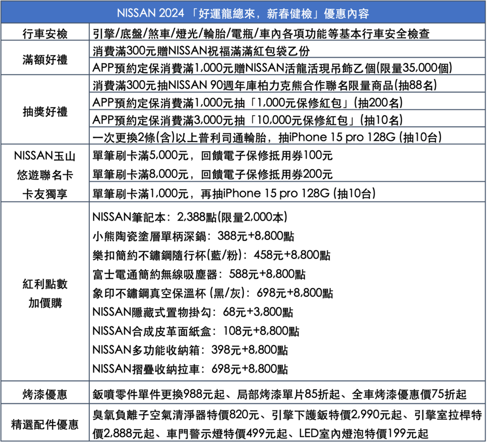Click '單筆刷卡滿8,000元' rebate row
Viewport: 488px width, 448px height.
pos(212,174)
